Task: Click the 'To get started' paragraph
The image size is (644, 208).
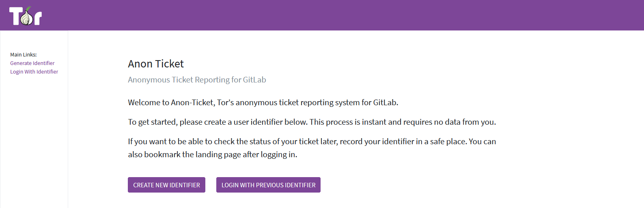Action: pos(312,122)
